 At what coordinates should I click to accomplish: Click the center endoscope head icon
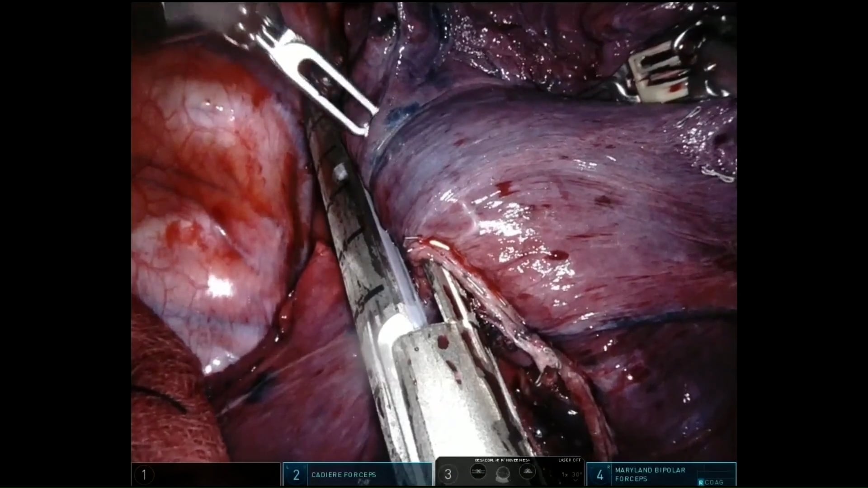point(503,474)
